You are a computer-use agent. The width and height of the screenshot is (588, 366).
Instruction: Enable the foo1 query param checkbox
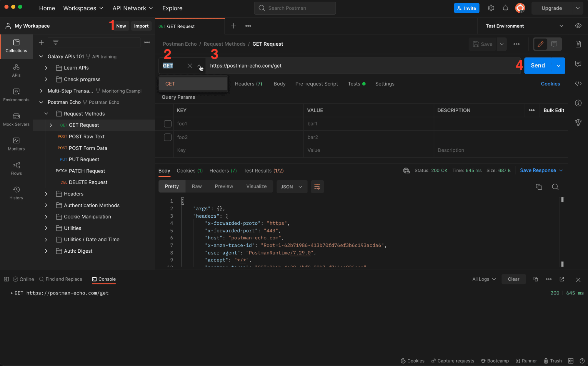[x=168, y=124]
